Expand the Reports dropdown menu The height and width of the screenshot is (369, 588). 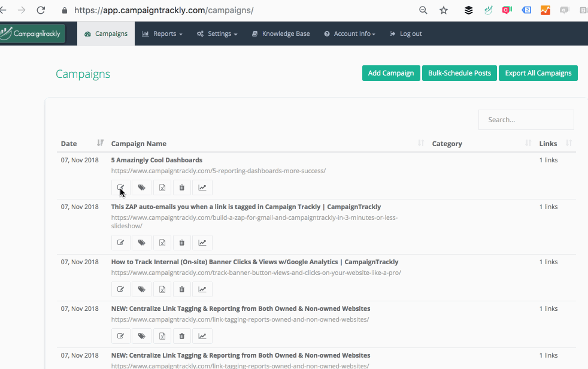click(x=162, y=34)
